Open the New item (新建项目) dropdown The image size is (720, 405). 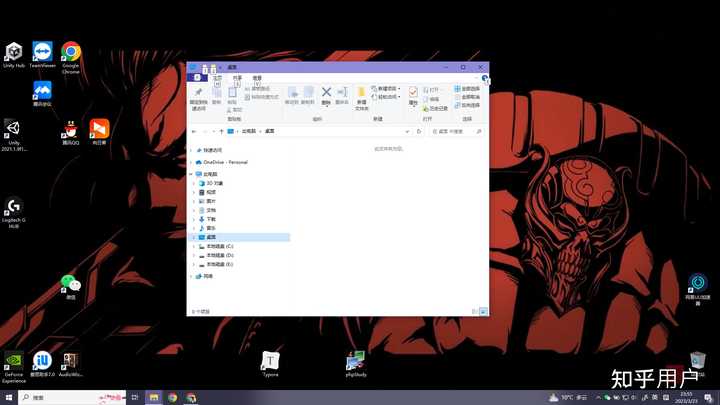pos(386,89)
